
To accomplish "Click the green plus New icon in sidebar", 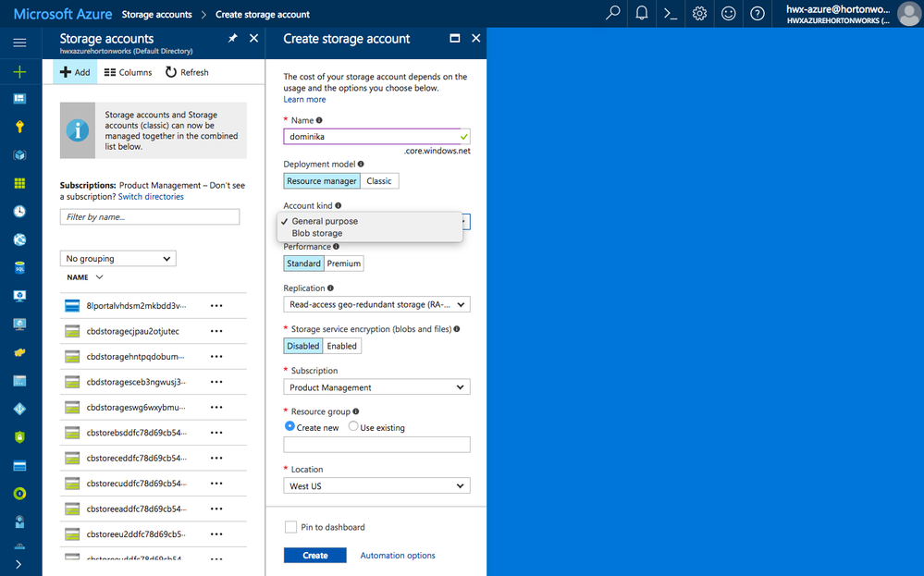I will [19, 72].
